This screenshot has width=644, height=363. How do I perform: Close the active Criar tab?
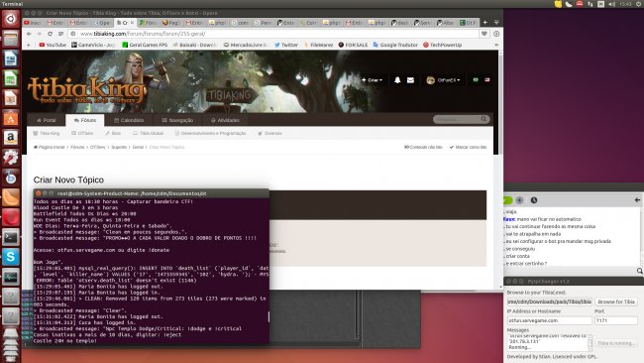pos(132,23)
